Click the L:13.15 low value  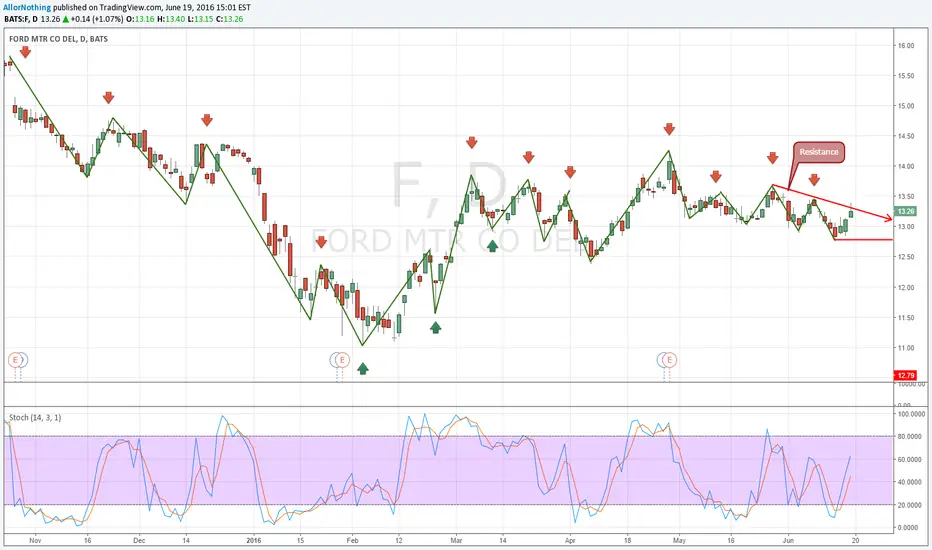point(200,19)
